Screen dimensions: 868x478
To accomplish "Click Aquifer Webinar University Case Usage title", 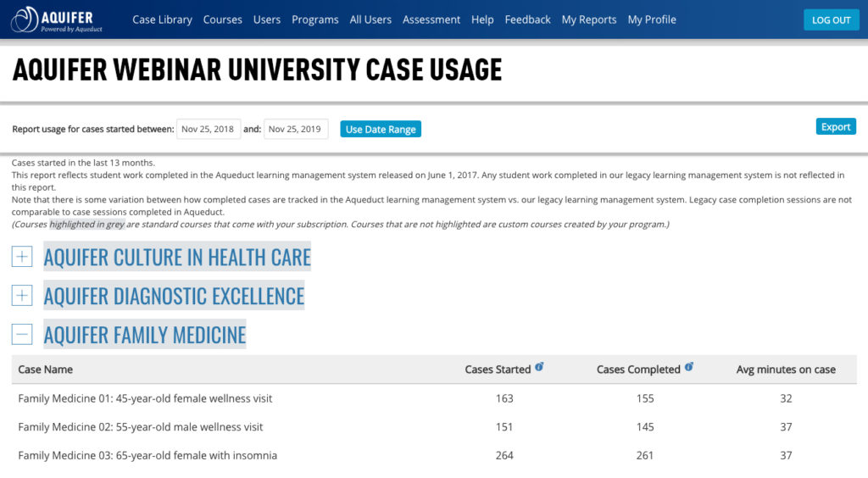I will 257,69.
